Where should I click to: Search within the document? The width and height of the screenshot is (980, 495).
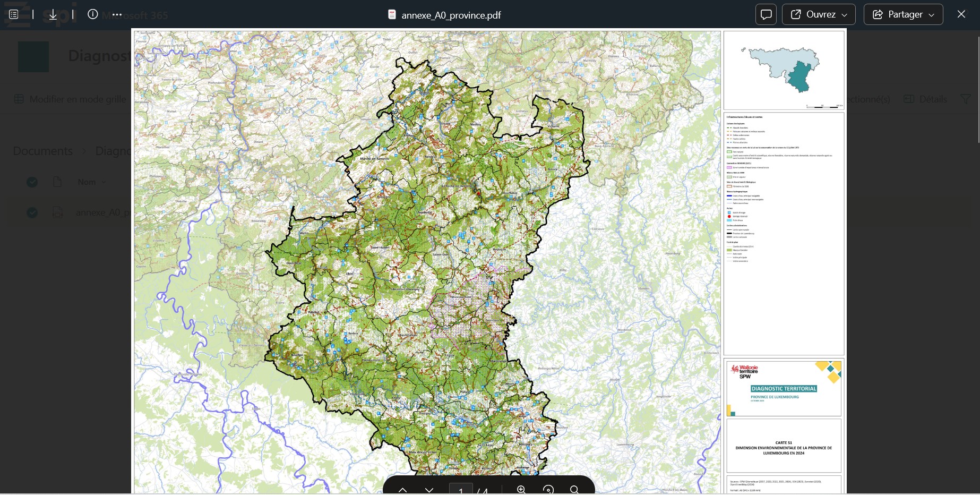575,490
